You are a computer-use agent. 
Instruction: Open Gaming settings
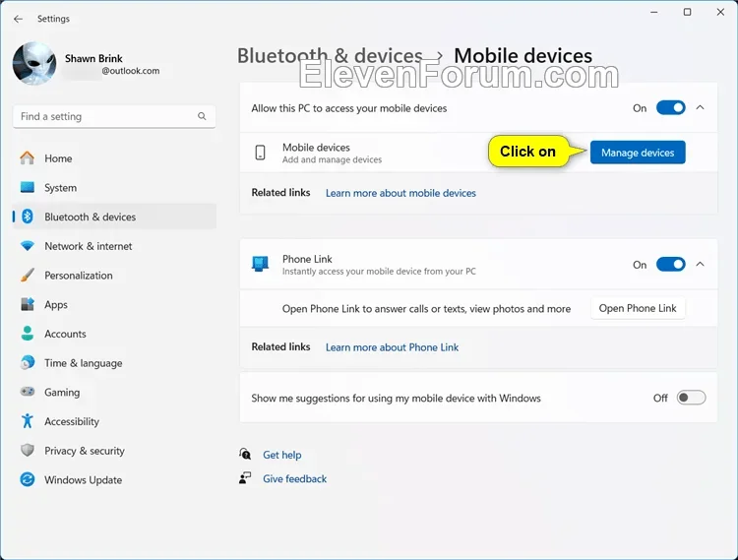pyautogui.click(x=114, y=392)
